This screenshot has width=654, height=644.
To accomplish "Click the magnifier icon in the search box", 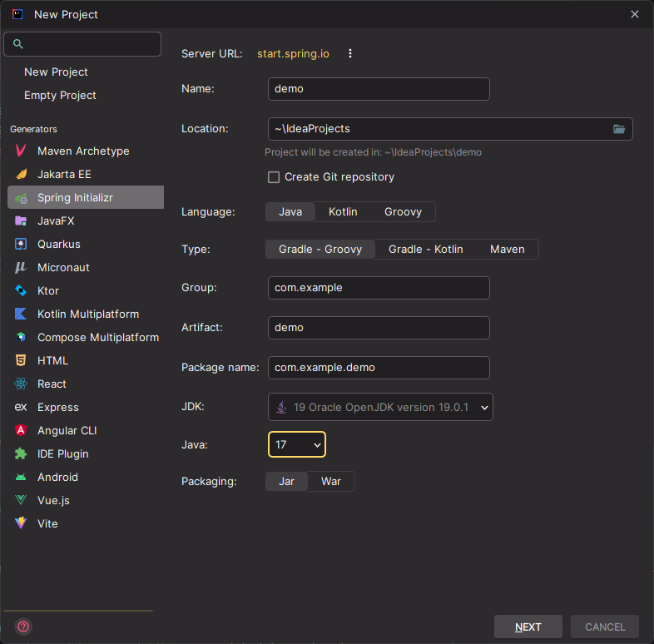I will [x=17, y=44].
